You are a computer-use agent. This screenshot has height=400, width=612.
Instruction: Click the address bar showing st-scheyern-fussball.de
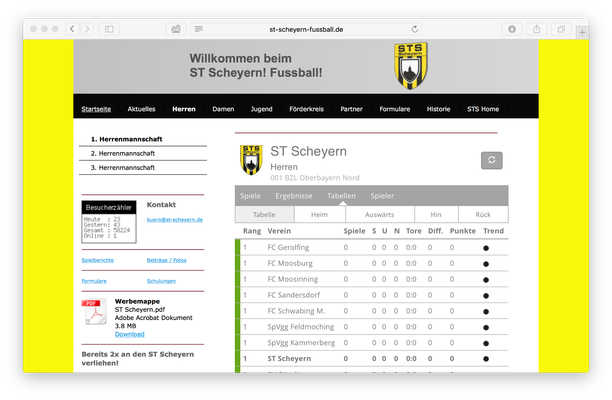point(306,29)
